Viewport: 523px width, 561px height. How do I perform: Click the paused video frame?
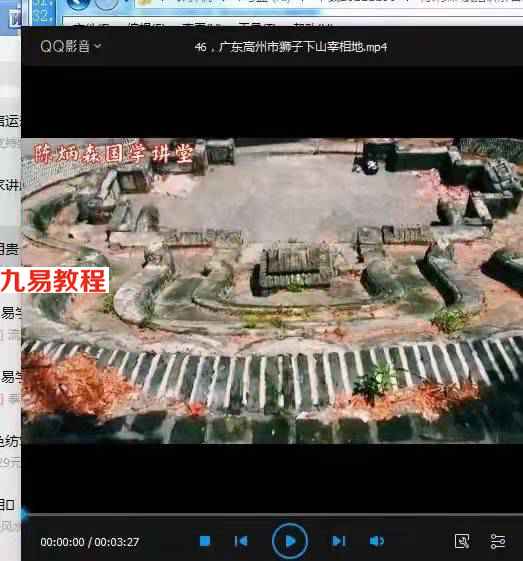point(272,291)
